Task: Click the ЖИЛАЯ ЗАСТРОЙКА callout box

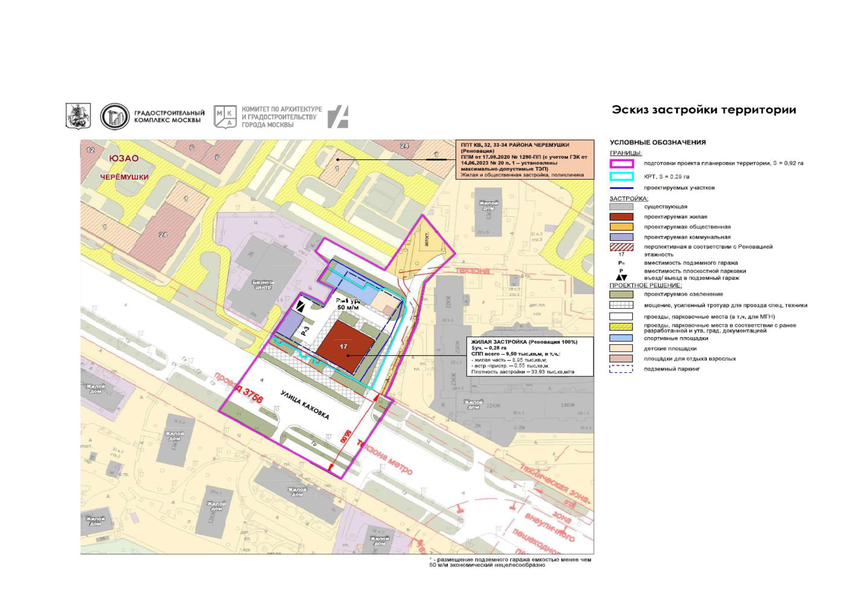Action: pyautogui.click(x=530, y=357)
